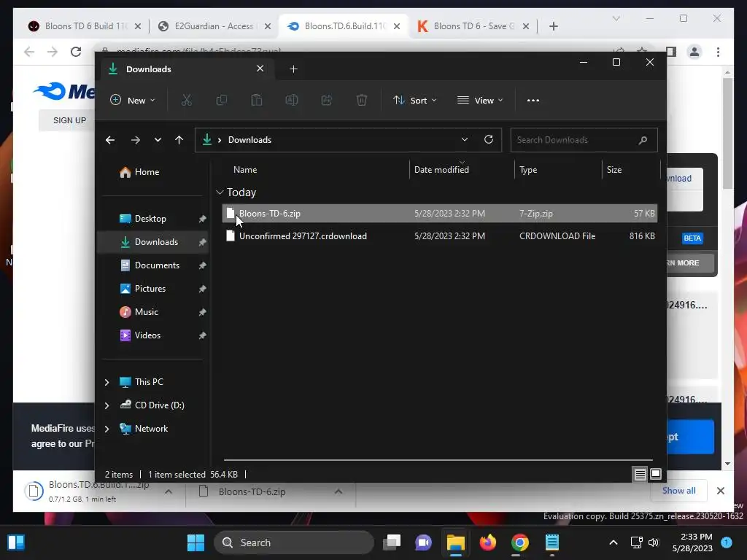This screenshot has height=560, width=747.
Task: Click Downloads in address bar breadcrumb
Action: point(249,140)
